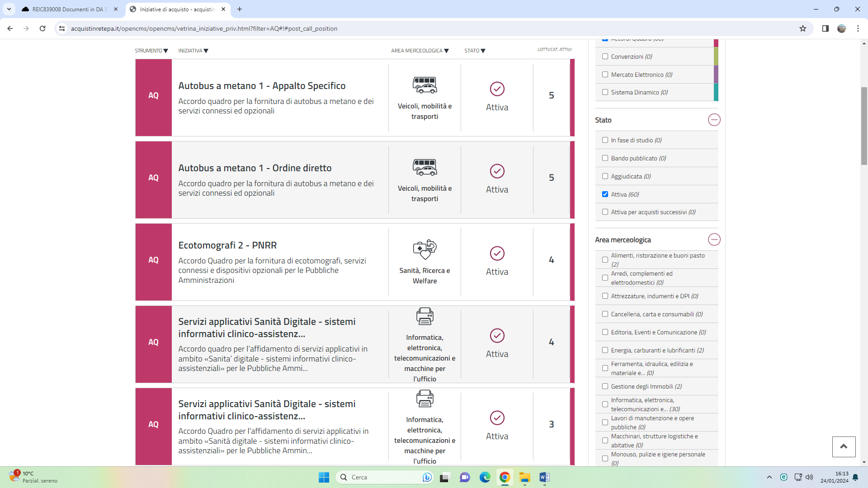The width and height of the screenshot is (868, 488).
Task: Check the Convenzioni filter checkbox
Action: click(x=605, y=56)
